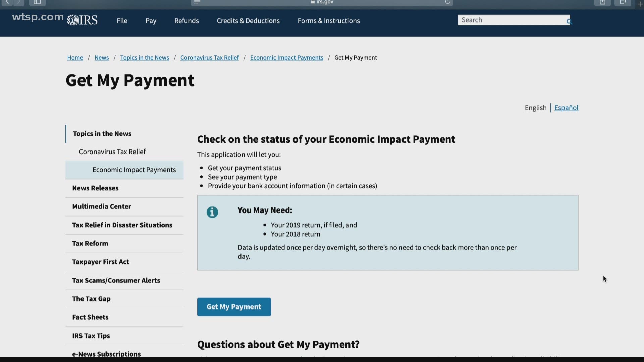Click the 'You May Need:' label
The height and width of the screenshot is (362, 644).
point(265,210)
